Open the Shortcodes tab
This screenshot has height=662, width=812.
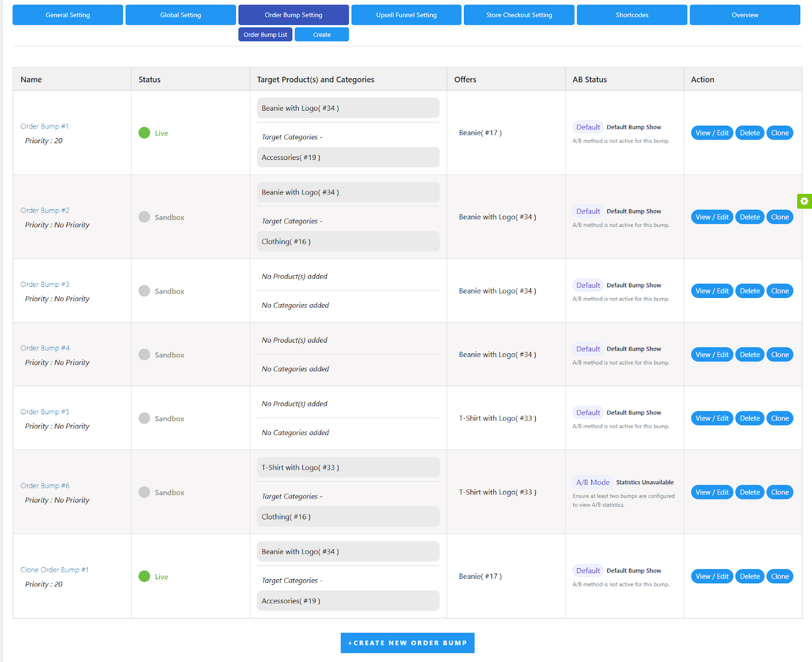631,15
